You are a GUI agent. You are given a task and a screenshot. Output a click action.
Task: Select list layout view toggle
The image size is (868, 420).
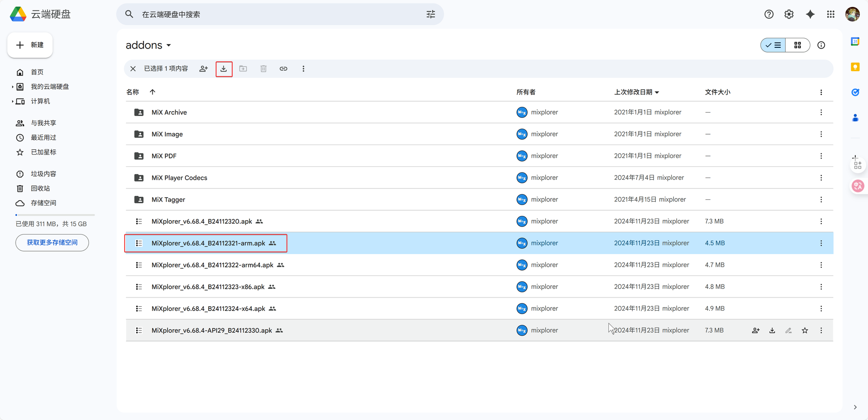[773, 45]
